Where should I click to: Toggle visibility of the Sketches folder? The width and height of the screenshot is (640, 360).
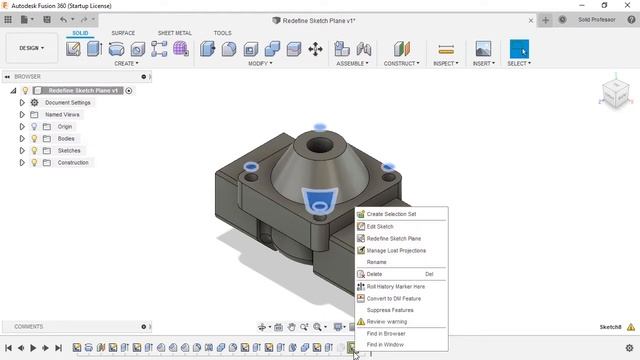pyautogui.click(x=34, y=151)
